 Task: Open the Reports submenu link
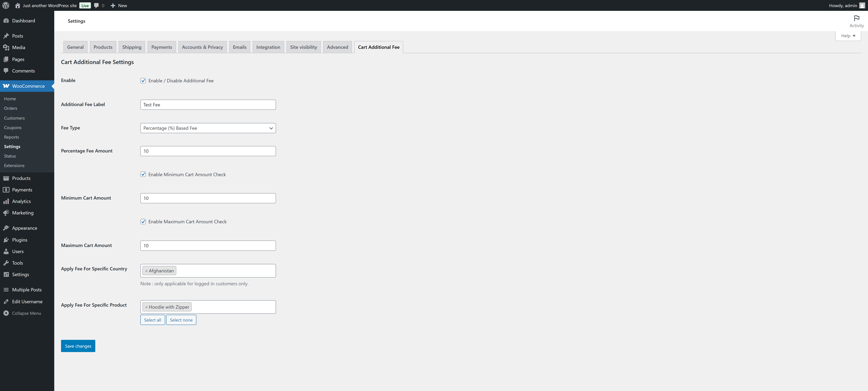coord(12,137)
